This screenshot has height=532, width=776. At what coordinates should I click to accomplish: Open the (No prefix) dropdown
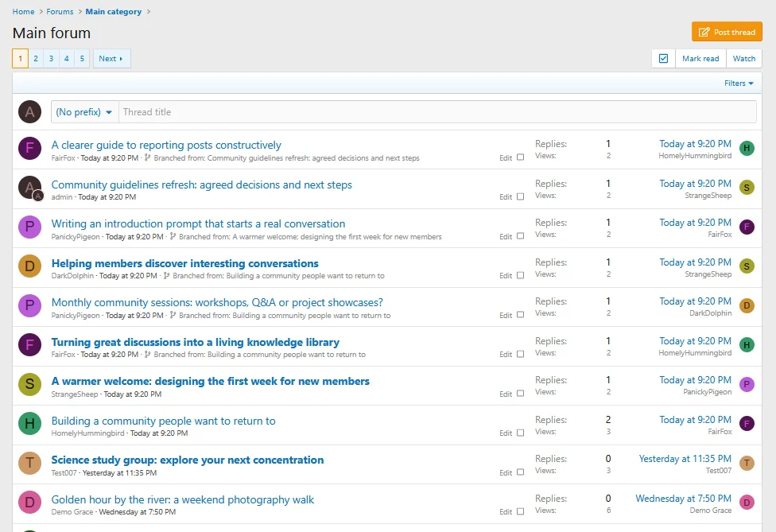[x=84, y=112]
